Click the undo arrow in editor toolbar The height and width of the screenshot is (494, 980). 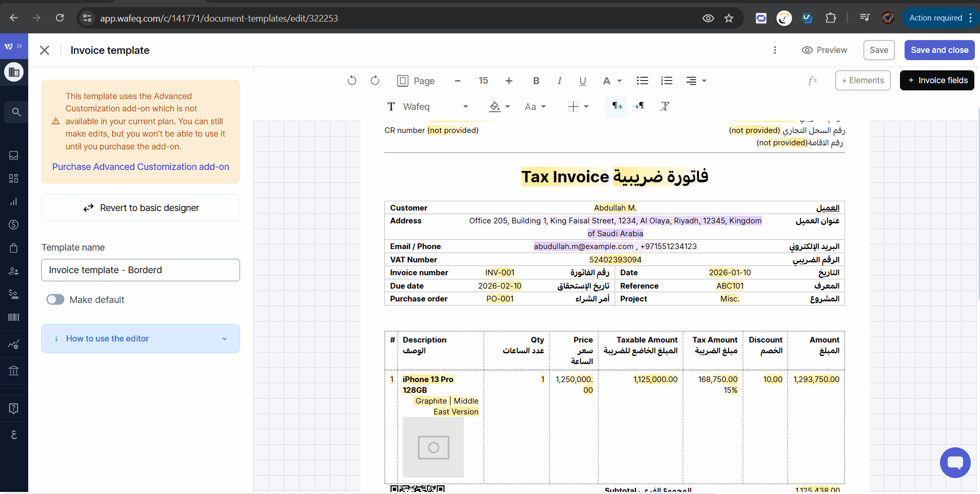point(351,81)
